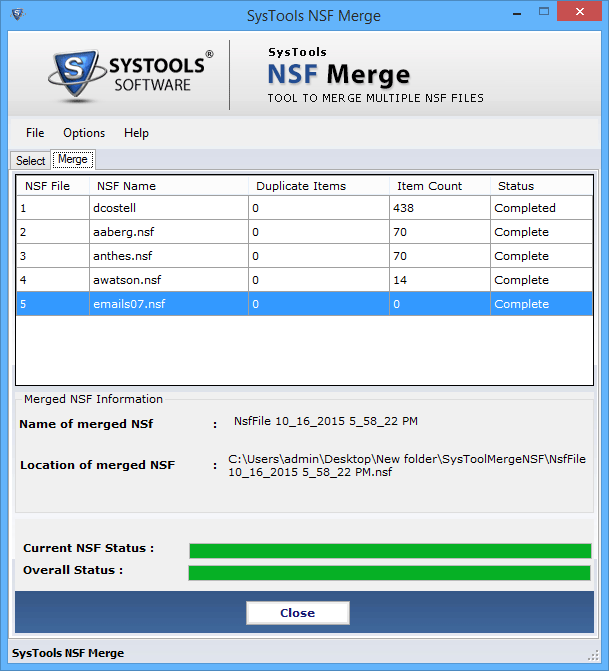Click the Current NSF Status progress bar

pyautogui.click(x=389, y=550)
